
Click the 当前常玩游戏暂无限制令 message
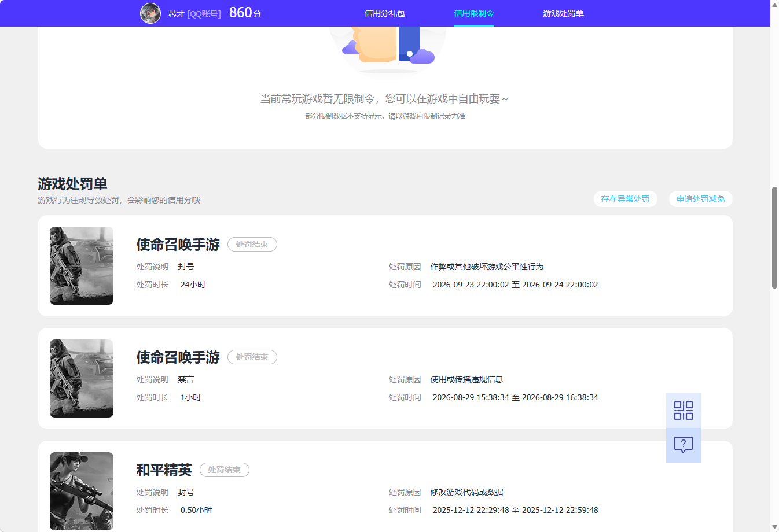pos(384,99)
